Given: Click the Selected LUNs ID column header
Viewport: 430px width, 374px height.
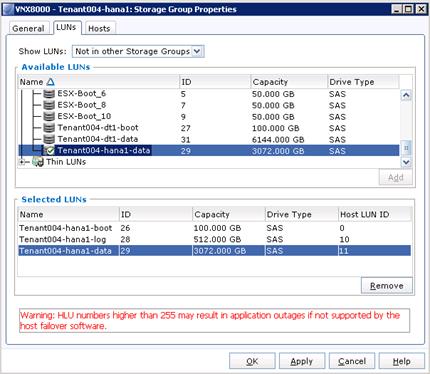Looking at the screenshot, I should (x=156, y=214).
